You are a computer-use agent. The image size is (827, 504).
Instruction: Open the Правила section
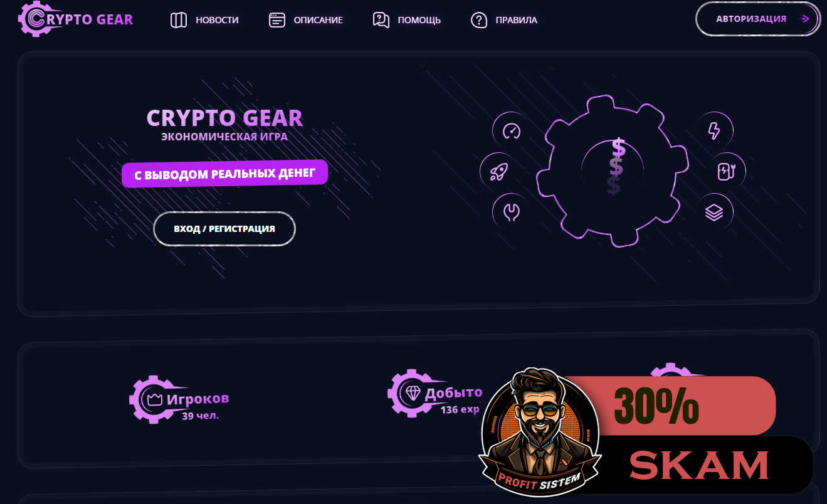click(503, 20)
